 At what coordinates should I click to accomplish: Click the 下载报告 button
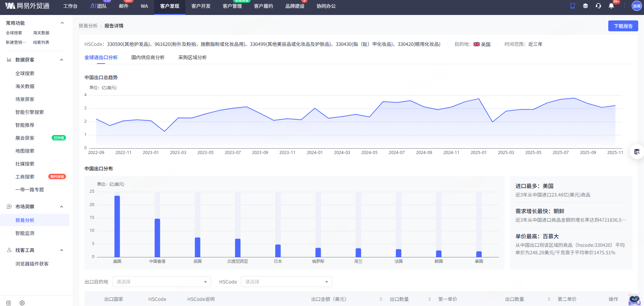tap(623, 26)
